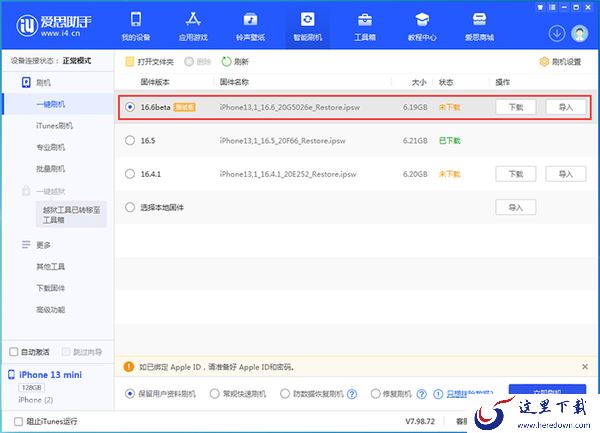
Task: Click the 测试版 badge beside 16.6beta
Action: pyautogui.click(x=184, y=107)
